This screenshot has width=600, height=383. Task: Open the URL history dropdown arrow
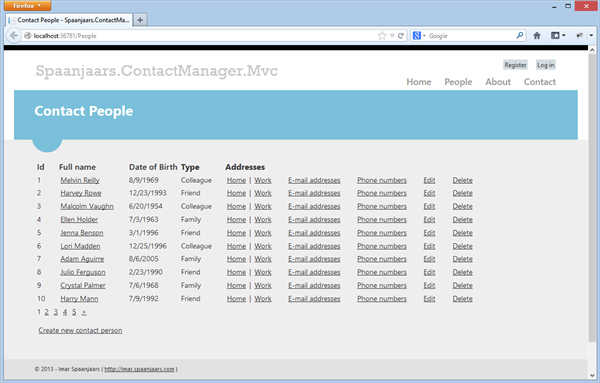click(392, 36)
